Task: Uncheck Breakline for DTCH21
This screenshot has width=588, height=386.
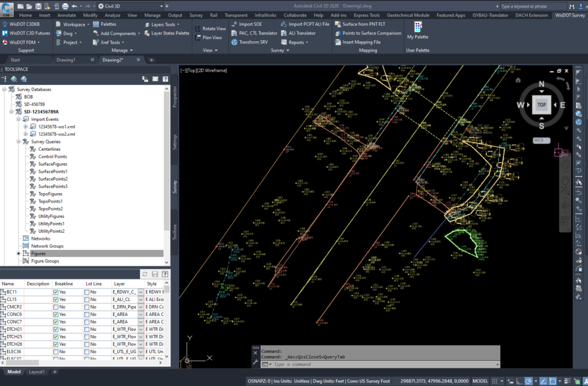Action: click(x=56, y=329)
